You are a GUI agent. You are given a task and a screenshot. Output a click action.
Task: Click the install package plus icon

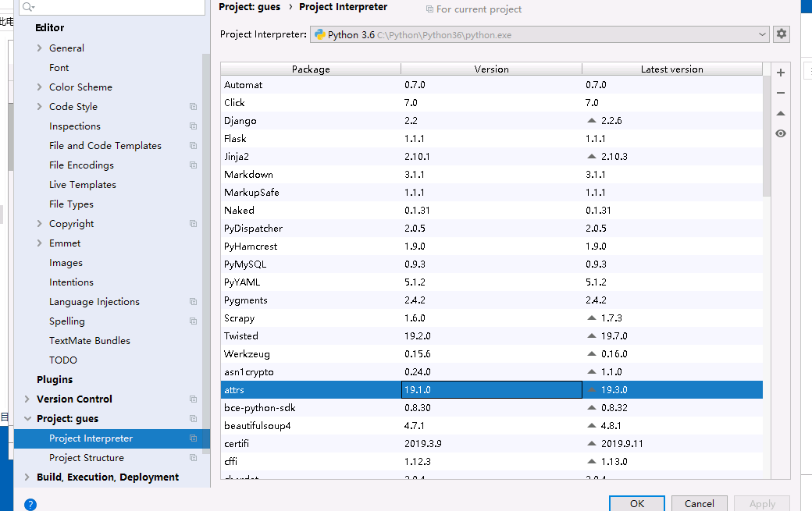coord(781,73)
